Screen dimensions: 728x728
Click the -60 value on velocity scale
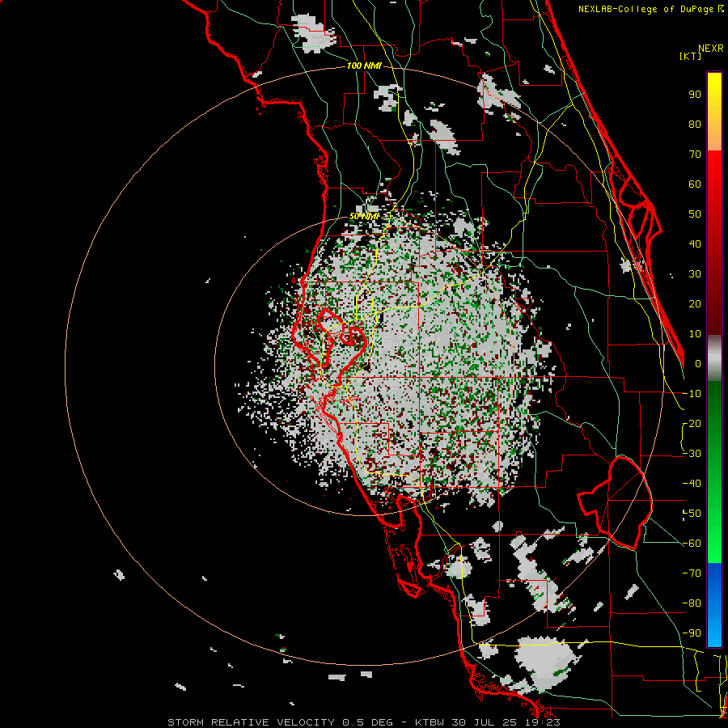tap(692, 544)
